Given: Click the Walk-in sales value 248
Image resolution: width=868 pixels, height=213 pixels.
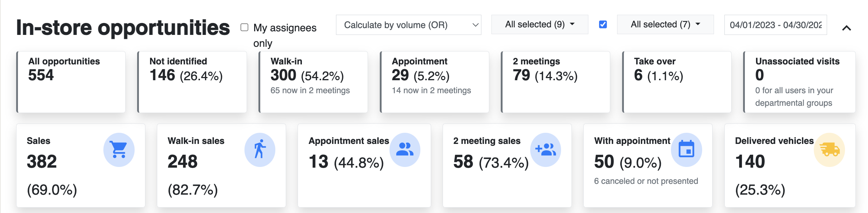Looking at the screenshot, I should pyautogui.click(x=182, y=162).
